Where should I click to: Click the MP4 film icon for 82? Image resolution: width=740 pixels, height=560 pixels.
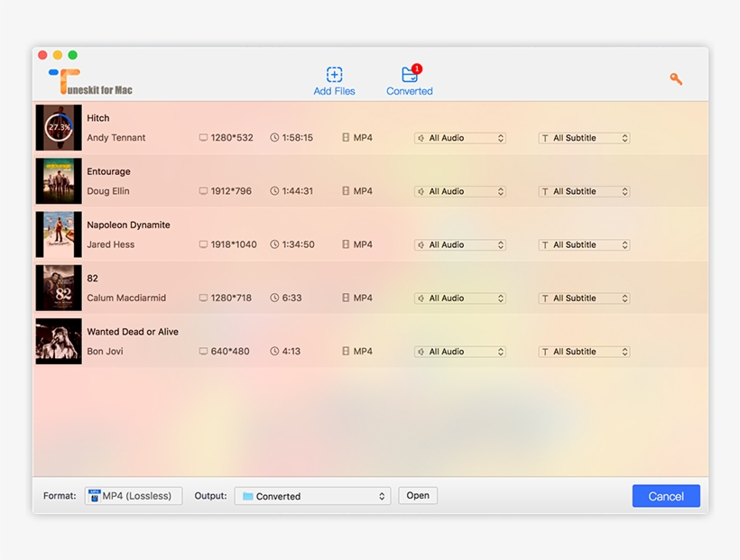346,298
